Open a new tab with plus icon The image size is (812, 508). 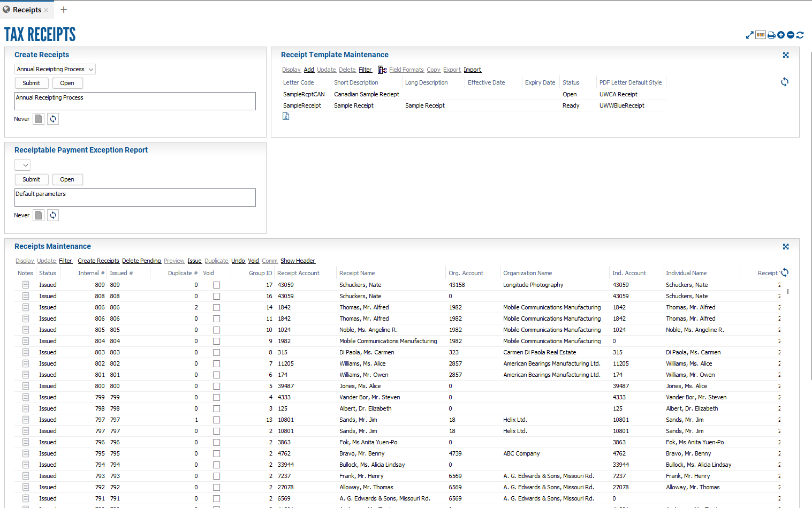(64, 10)
